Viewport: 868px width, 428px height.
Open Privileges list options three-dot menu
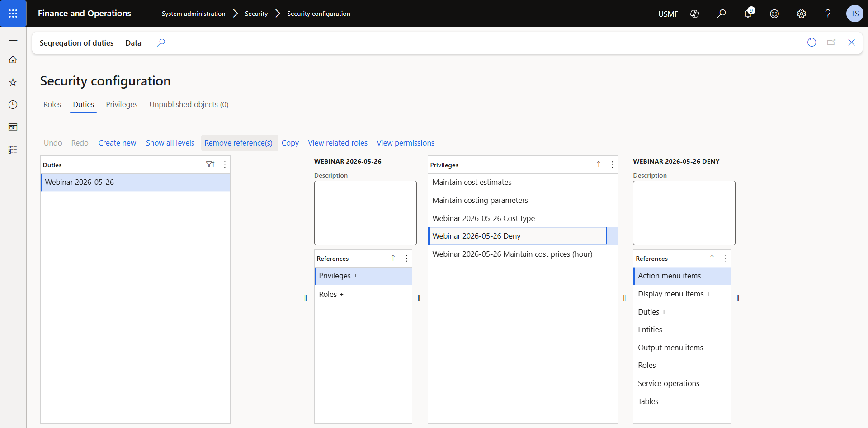click(x=612, y=165)
